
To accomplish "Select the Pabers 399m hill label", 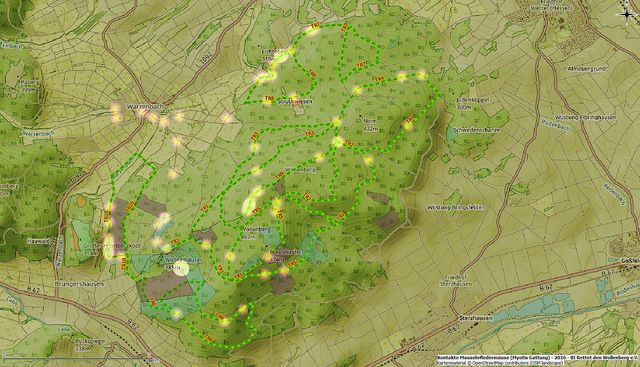I will pos(29,85).
